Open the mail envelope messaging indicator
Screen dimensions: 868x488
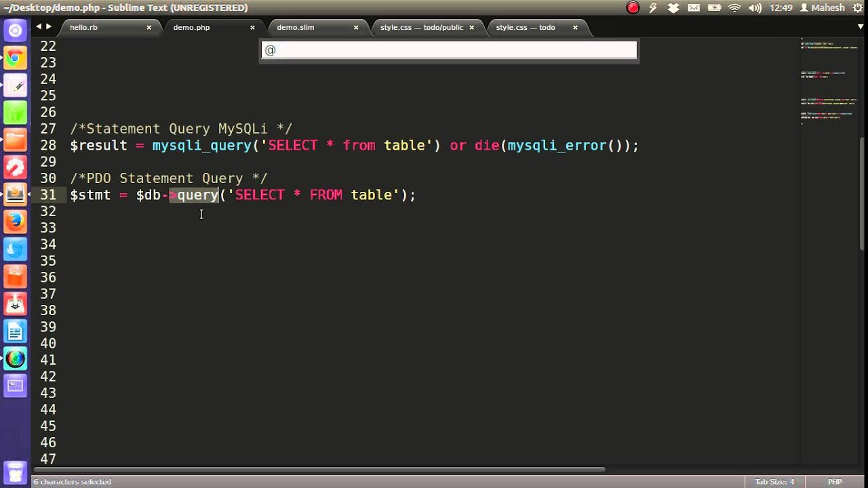click(694, 7)
